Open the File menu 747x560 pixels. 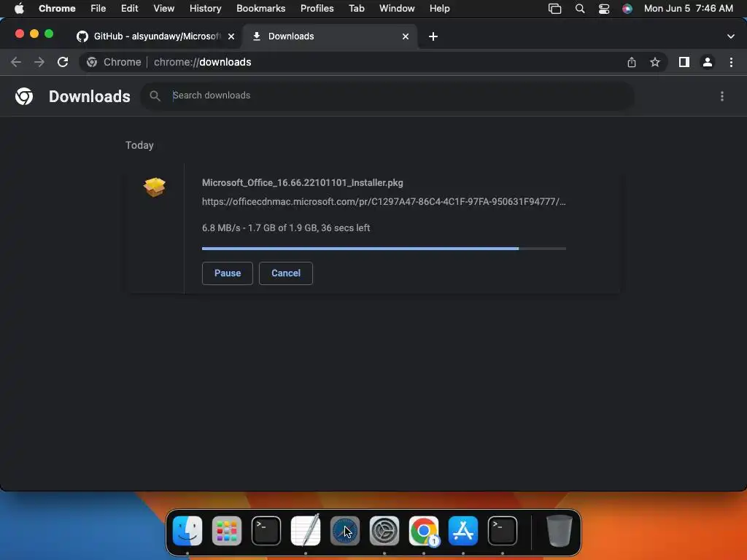click(98, 9)
